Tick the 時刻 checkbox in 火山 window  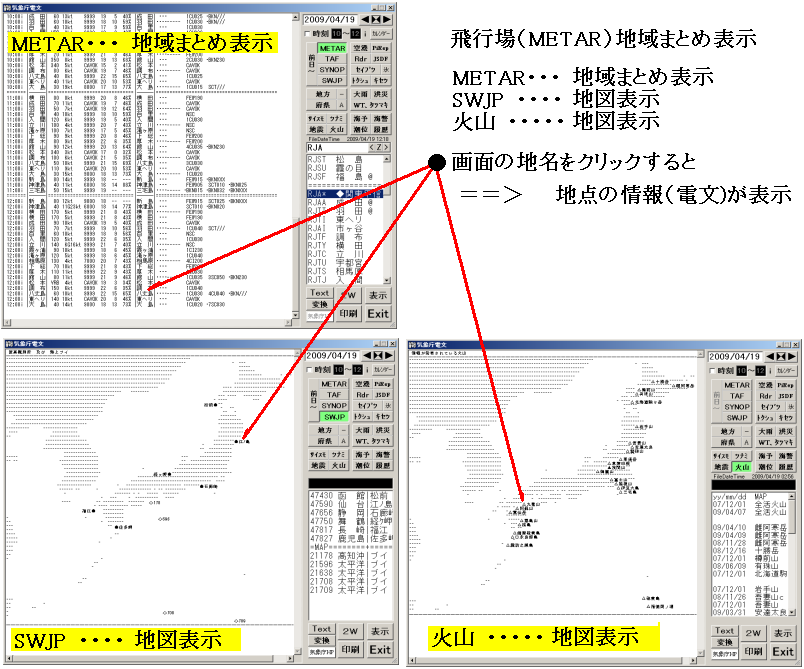pyautogui.click(x=712, y=371)
